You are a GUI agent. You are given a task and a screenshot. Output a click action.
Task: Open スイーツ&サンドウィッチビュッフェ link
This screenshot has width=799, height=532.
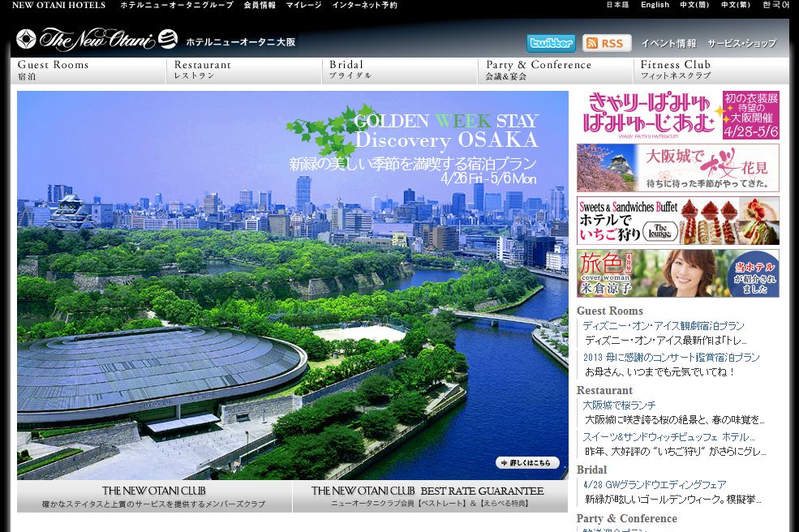pyautogui.click(x=668, y=436)
